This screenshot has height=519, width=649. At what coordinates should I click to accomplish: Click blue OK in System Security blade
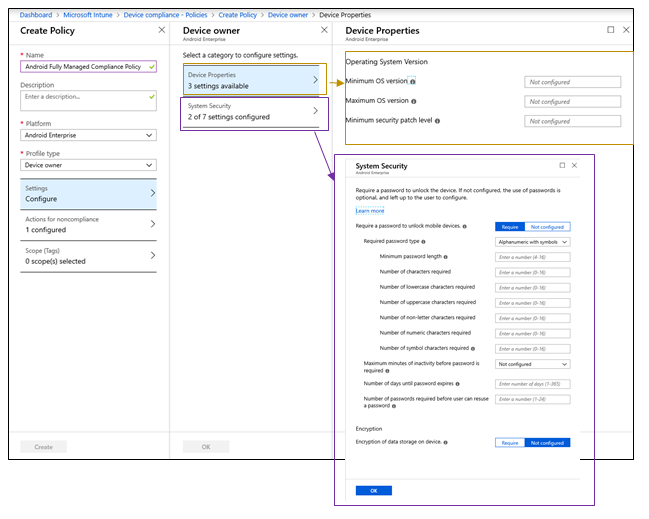[374, 491]
